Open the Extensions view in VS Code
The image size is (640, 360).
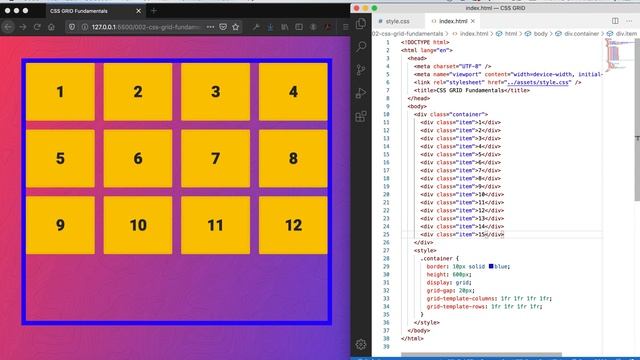361,117
